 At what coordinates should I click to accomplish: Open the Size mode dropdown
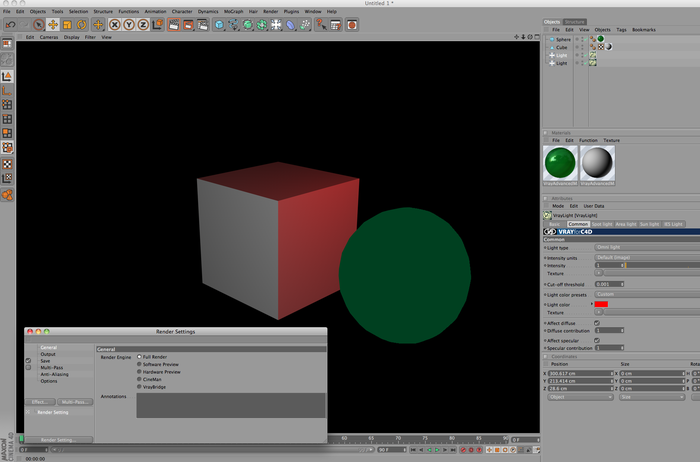[652, 397]
